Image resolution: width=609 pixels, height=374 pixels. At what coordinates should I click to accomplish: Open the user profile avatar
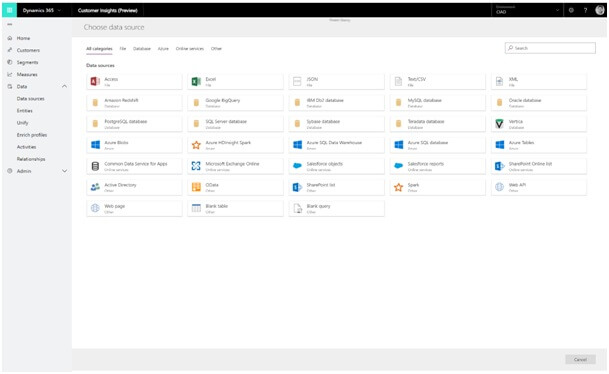pos(600,10)
